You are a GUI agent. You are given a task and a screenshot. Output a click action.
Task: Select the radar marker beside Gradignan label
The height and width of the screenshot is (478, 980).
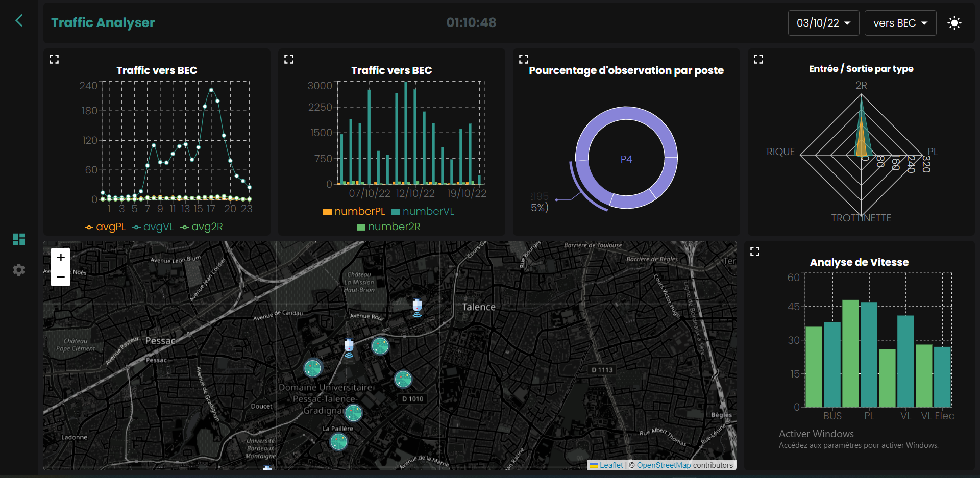(353, 413)
